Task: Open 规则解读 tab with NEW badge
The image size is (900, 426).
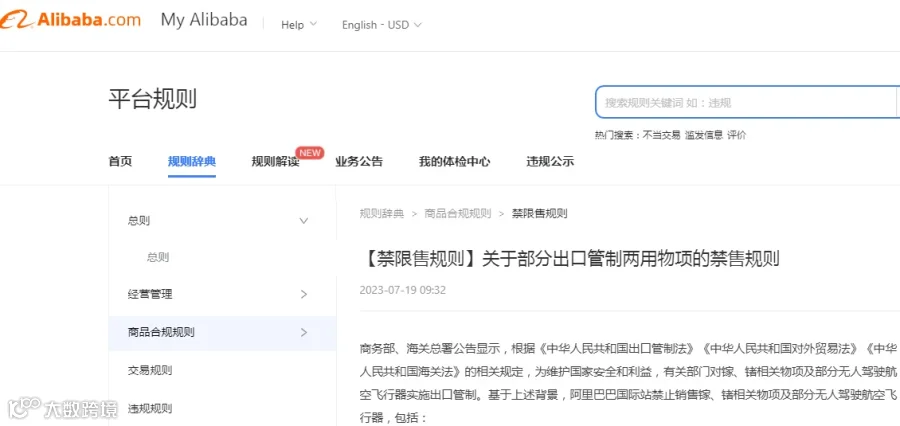Action: click(x=276, y=161)
